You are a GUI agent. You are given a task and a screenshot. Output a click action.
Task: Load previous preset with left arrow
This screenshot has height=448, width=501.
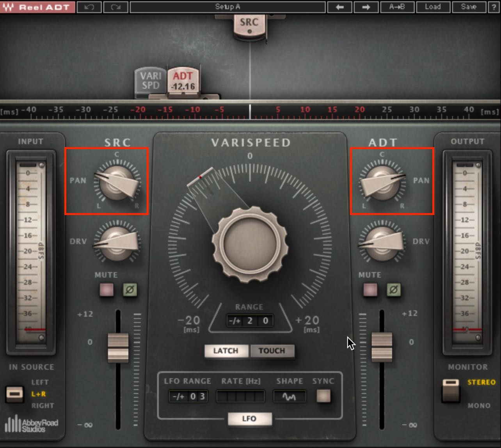(339, 7)
